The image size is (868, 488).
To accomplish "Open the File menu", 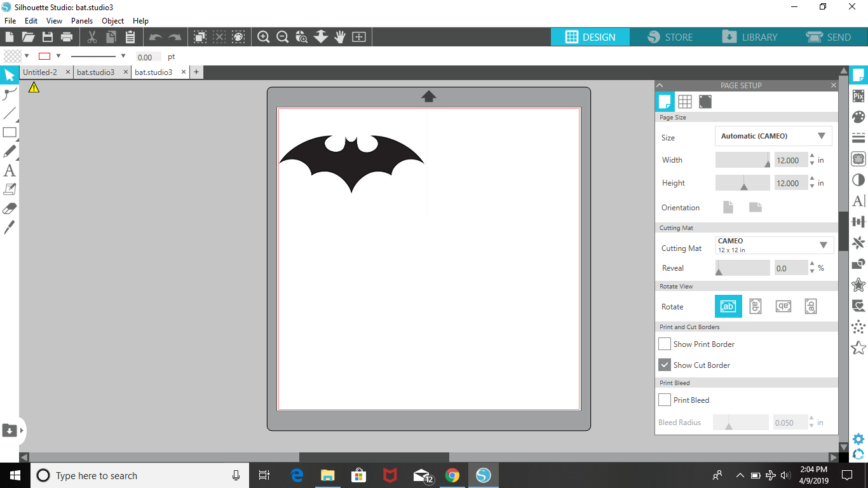I will click(x=10, y=21).
